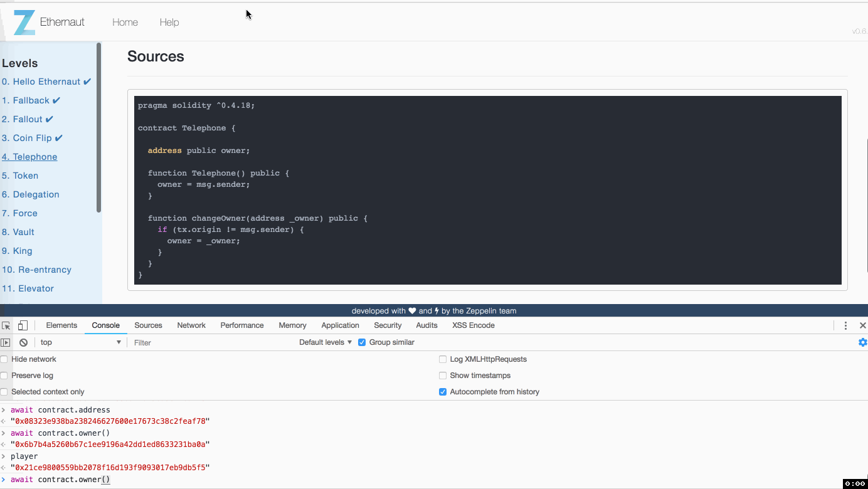The height and width of the screenshot is (489, 868).
Task: Activate the inspect element picker icon
Action: pyautogui.click(x=6, y=325)
